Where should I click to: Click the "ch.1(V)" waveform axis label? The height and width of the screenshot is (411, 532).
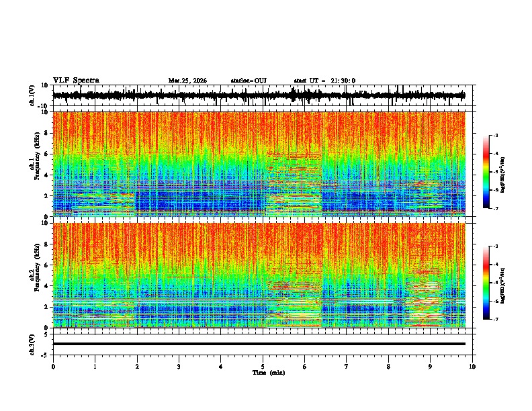click(x=32, y=95)
